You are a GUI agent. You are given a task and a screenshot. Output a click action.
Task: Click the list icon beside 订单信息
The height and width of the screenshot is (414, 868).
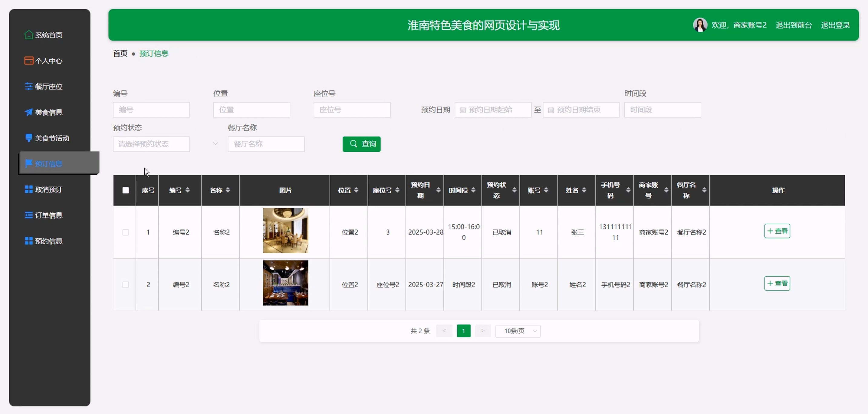tap(29, 215)
